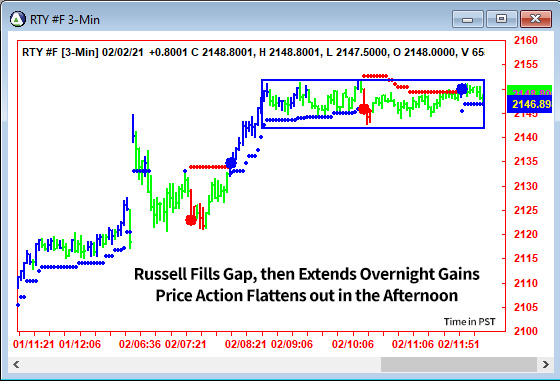The width and height of the screenshot is (560, 381).
Task: Click the 2105 price axis label
Action: coord(525,307)
